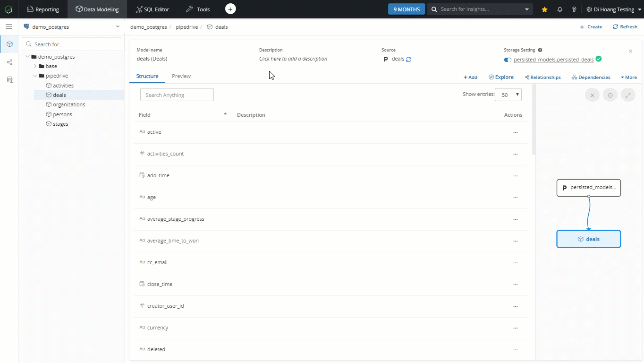Expand the diagram to fullscreen
The image size is (644, 363).
click(x=628, y=95)
